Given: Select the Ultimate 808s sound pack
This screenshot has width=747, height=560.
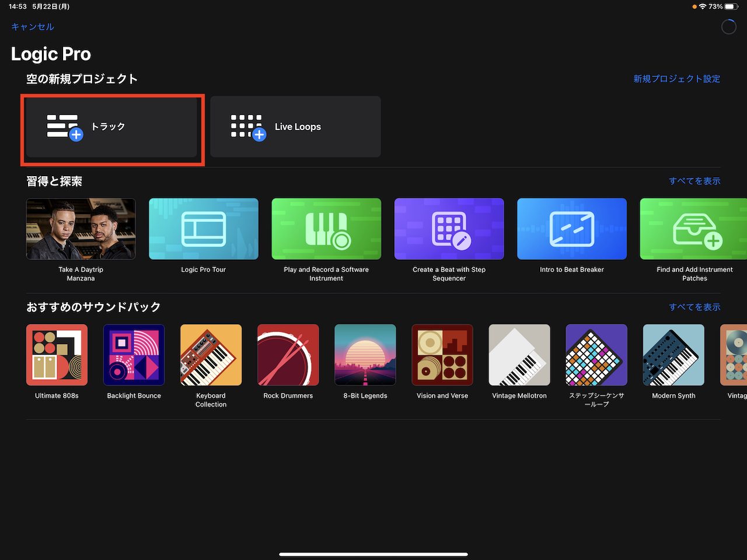Looking at the screenshot, I should (57, 355).
